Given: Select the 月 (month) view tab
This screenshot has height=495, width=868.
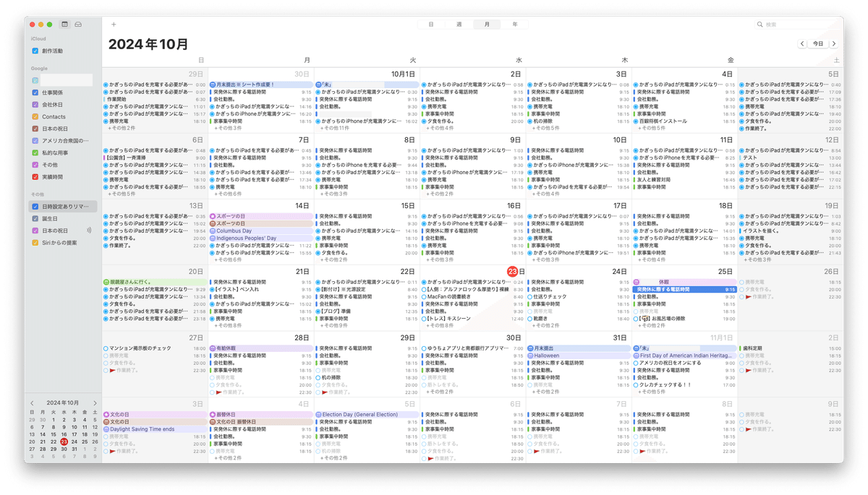Looking at the screenshot, I should click(487, 25).
